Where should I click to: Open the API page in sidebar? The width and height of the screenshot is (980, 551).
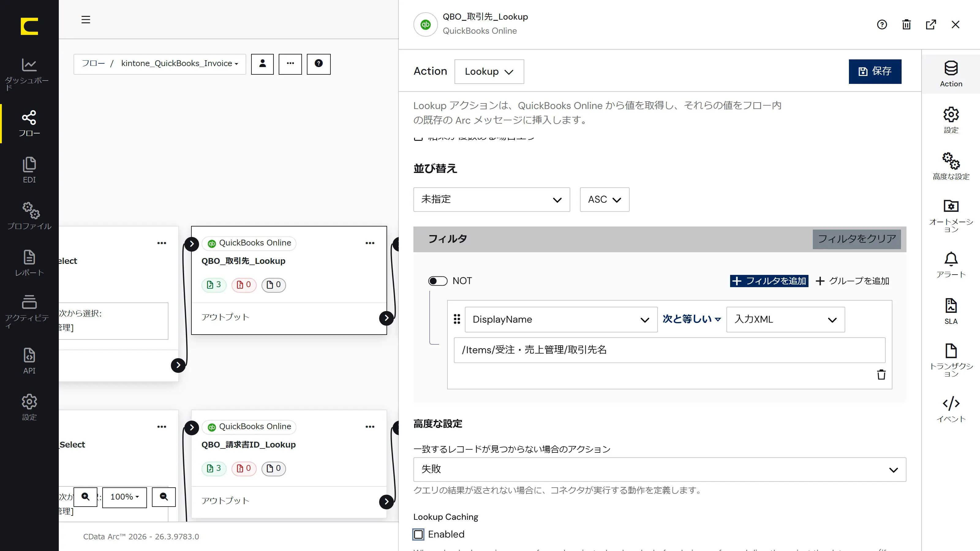[x=29, y=361]
